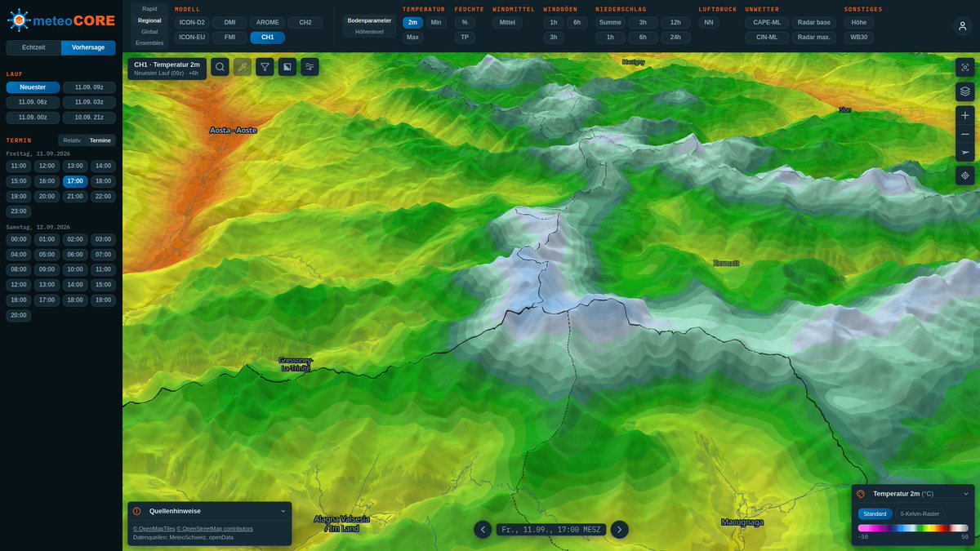Select Saturday 20:00 forecast time
Viewport: 980px width, 551px height.
tap(19, 315)
